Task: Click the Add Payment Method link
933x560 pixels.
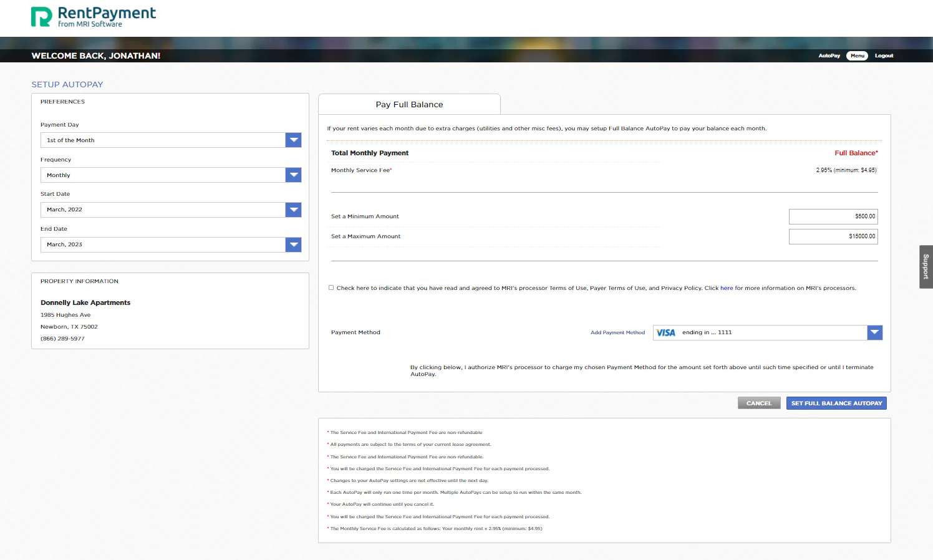Action: (x=617, y=332)
